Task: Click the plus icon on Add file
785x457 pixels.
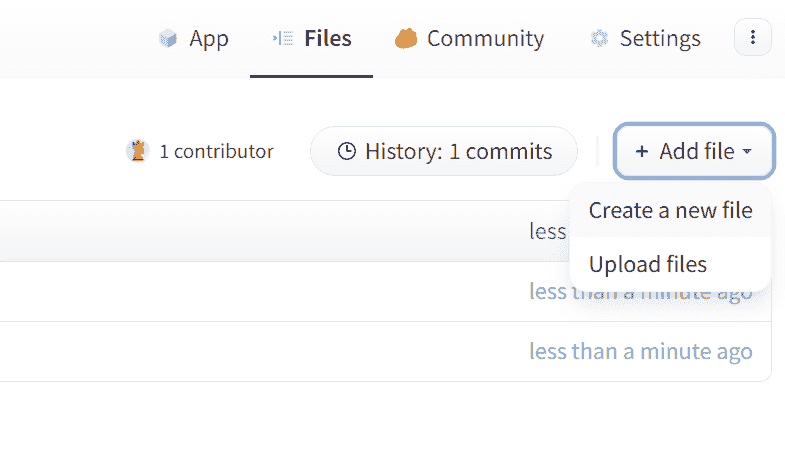Action: click(642, 152)
